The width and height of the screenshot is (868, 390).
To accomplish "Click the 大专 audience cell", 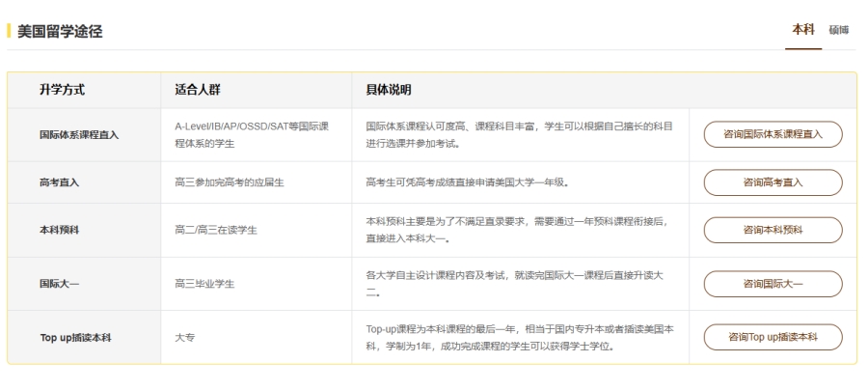I will 184,338.
